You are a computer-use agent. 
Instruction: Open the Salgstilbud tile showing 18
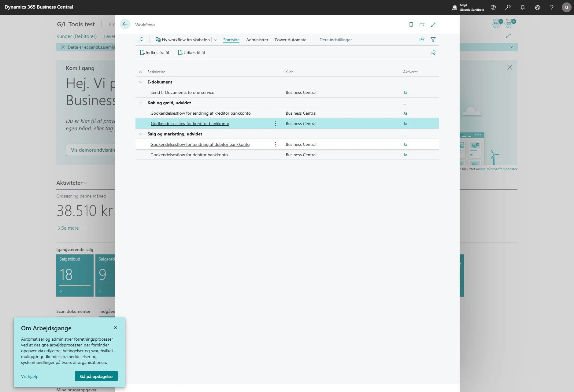(x=75, y=276)
